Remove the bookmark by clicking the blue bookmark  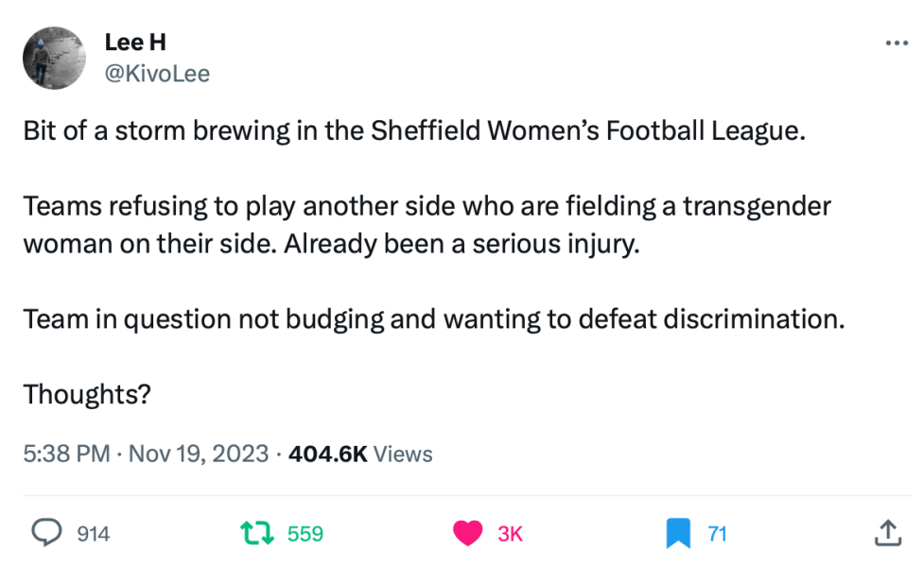click(x=676, y=533)
